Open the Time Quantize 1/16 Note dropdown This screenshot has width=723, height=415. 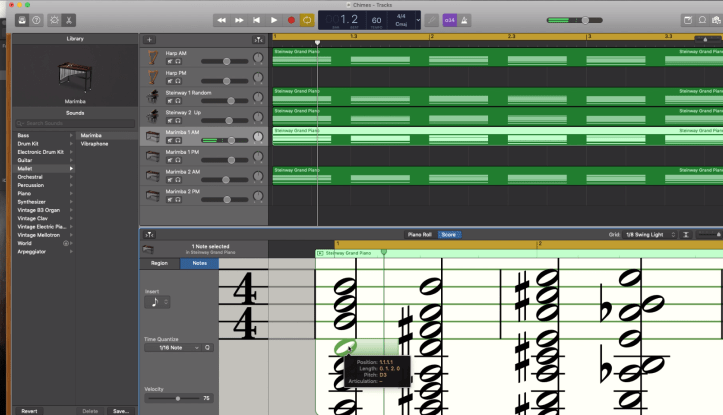click(x=174, y=347)
